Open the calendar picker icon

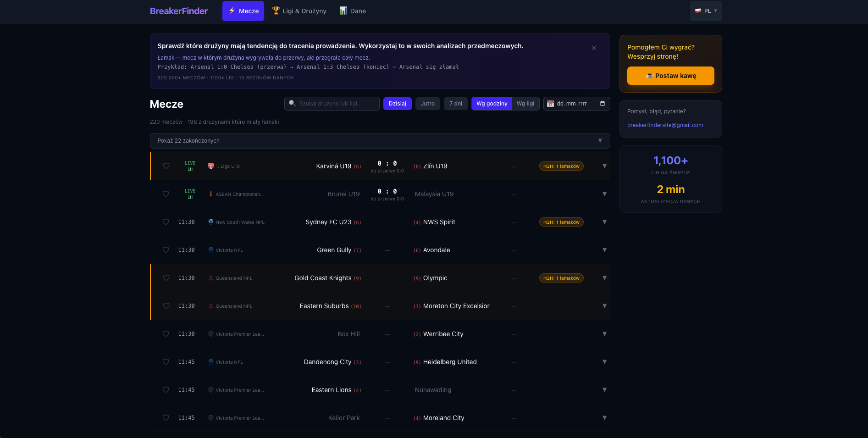pos(603,104)
